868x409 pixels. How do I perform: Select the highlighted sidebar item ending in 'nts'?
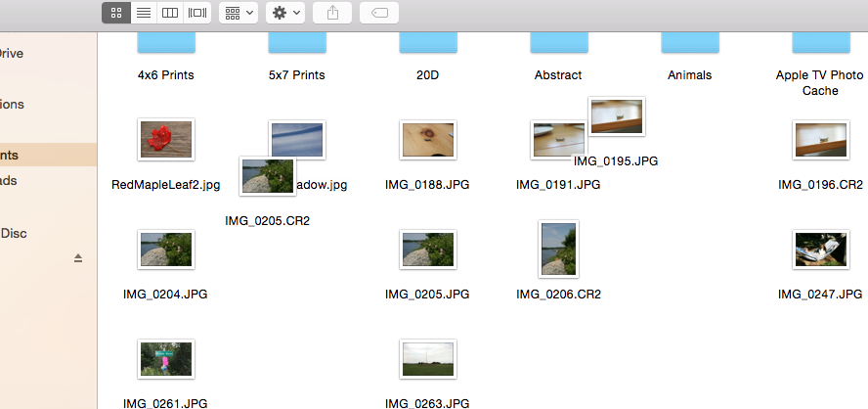(48, 156)
